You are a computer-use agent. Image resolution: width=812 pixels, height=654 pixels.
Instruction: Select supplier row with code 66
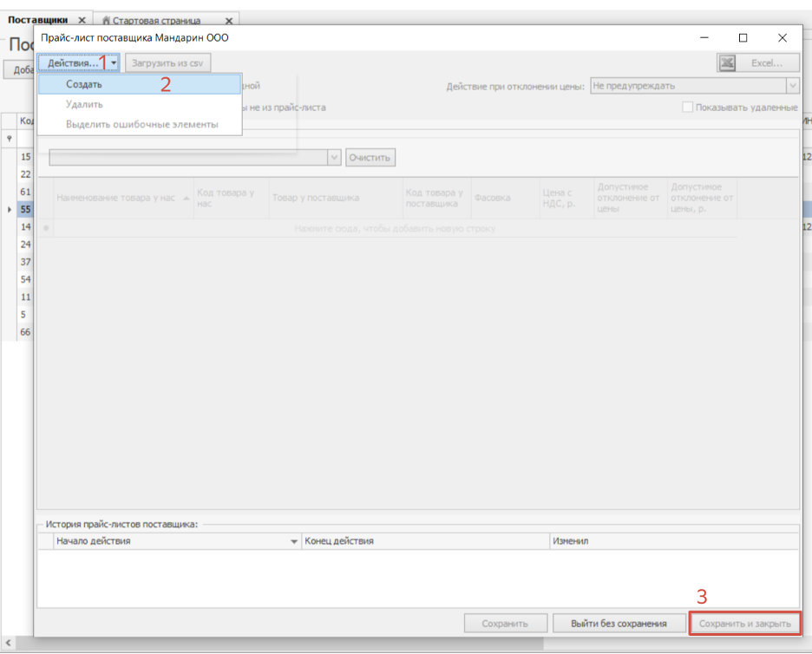pyautogui.click(x=25, y=332)
